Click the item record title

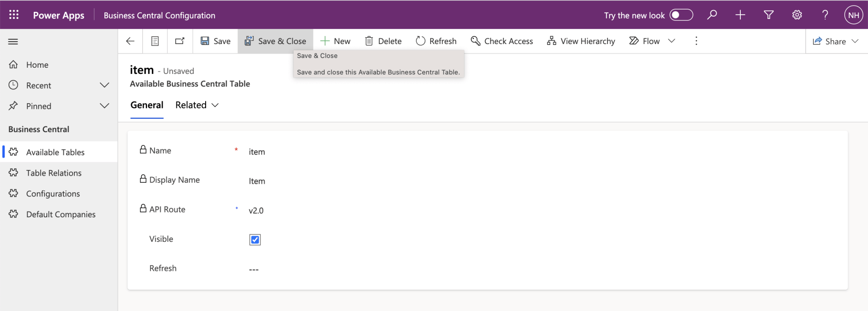coord(142,70)
